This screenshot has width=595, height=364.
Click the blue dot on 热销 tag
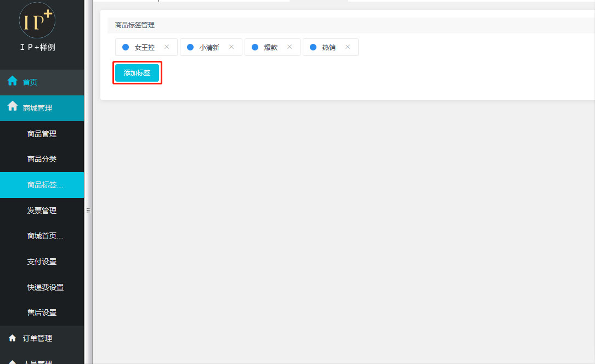coord(313,47)
